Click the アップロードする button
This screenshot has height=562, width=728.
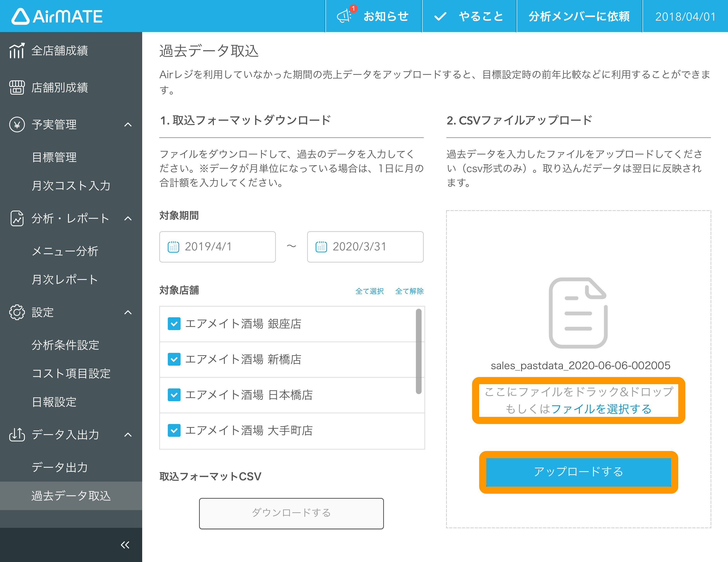tap(579, 472)
